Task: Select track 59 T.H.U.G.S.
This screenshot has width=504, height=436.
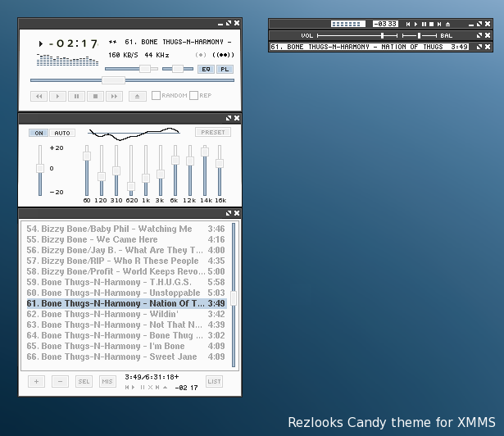Action: pyautogui.click(x=126, y=282)
